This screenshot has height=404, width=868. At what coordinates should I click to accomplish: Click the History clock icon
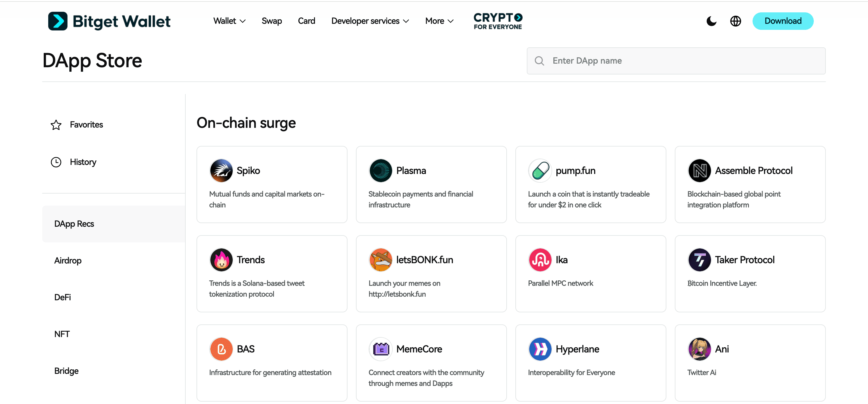coord(56,162)
